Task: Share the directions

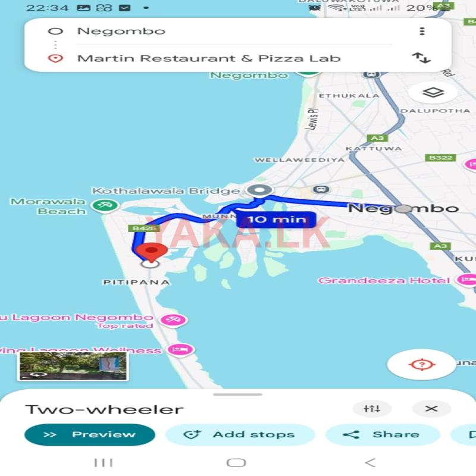Action: (382, 434)
